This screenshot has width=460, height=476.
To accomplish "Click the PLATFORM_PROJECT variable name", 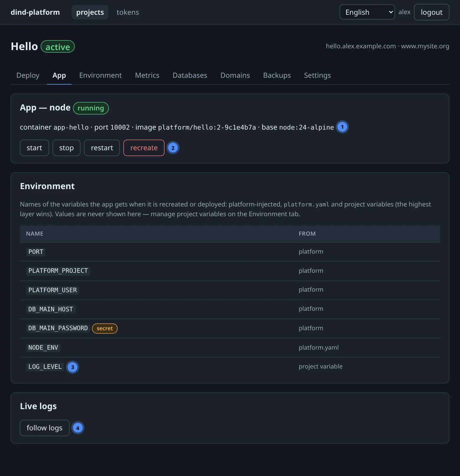I will 58,271.
